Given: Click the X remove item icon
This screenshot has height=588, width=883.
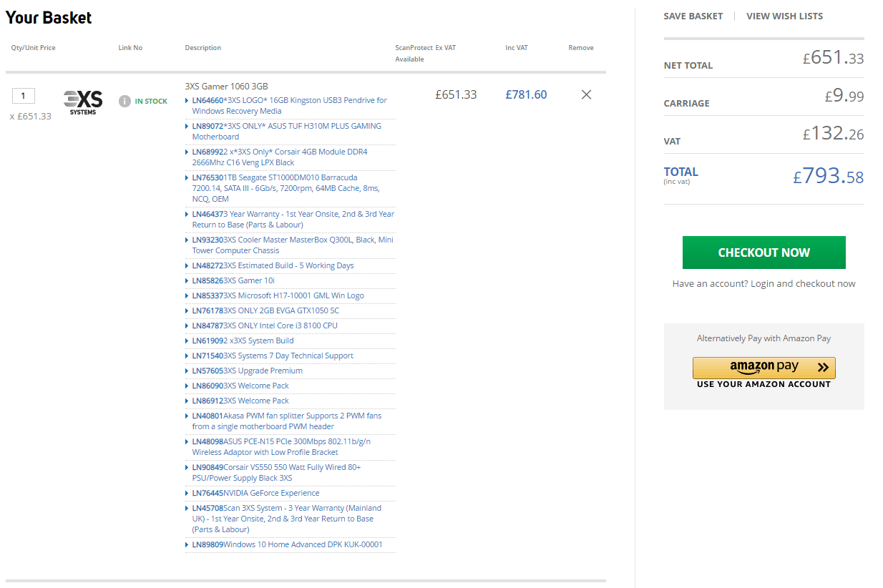Looking at the screenshot, I should pos(586,94).
